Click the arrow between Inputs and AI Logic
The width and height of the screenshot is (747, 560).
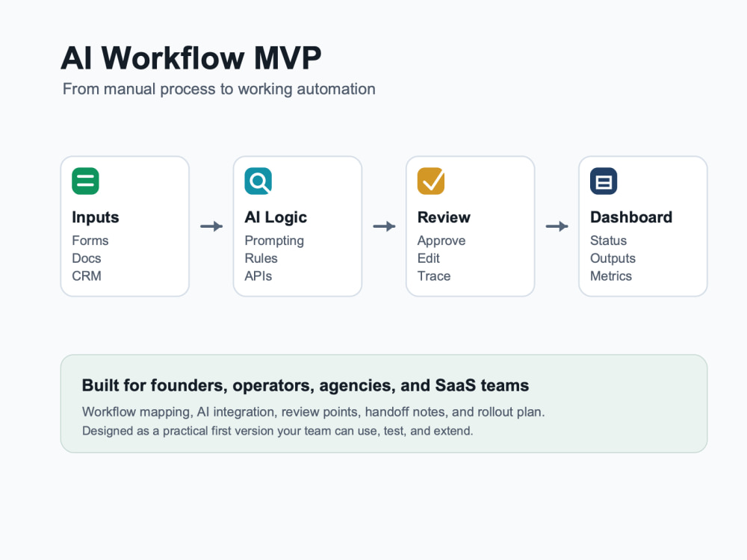[x=211, y=226]
